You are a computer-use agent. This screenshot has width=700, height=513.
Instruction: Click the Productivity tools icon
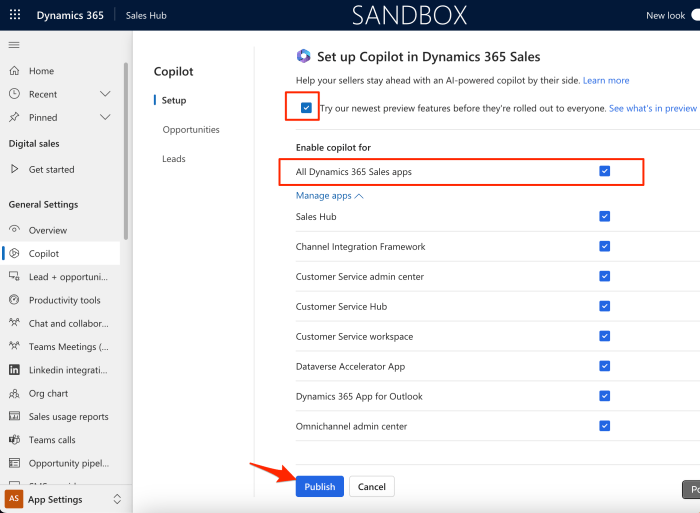(14, 300)
